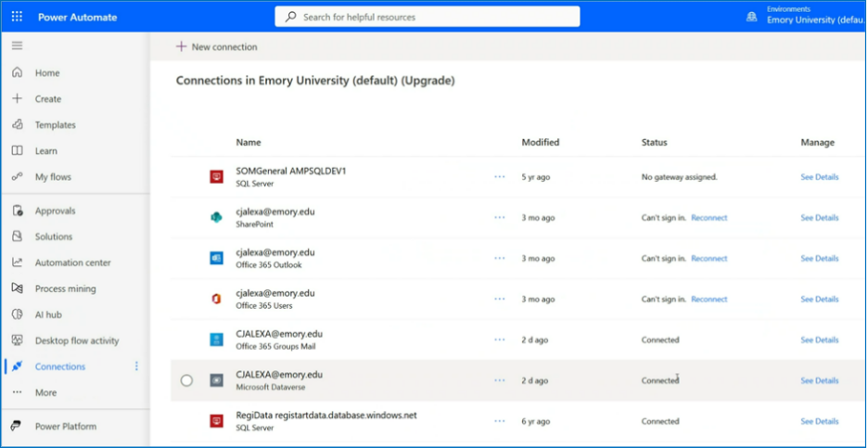Open more options for SOMGeneral AMPSQLDEV1 row
The width and height of the screenshot is (868, 448).
[500, 176]
